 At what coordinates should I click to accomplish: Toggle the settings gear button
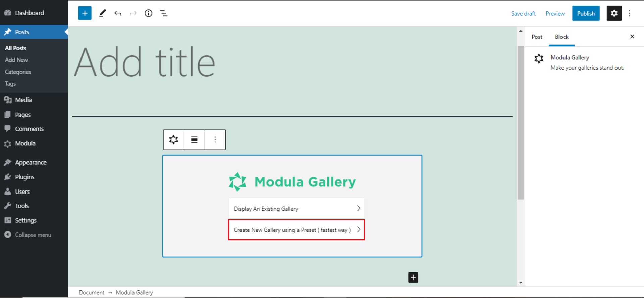[614, 13]
